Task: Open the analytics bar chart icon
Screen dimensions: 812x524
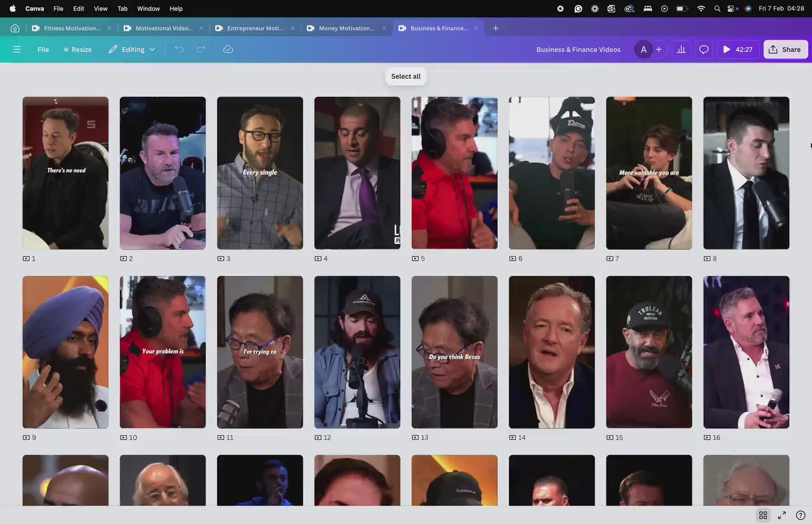Action: tap(681, 49)
